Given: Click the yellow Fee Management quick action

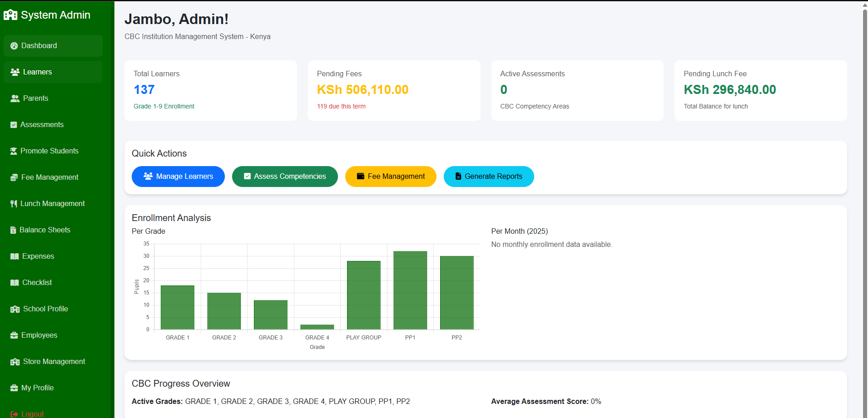Looking at the screenshot, I should (391, 177).
